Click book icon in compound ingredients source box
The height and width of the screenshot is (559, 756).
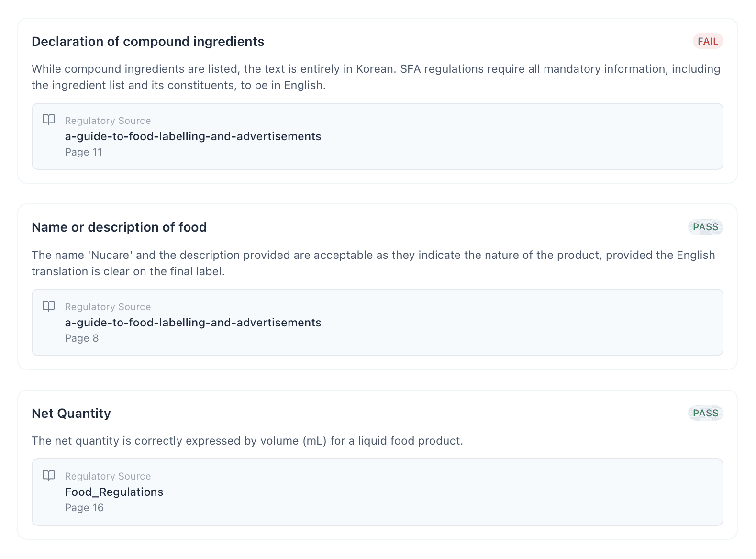pyautogui.click(x=49, y=120)
